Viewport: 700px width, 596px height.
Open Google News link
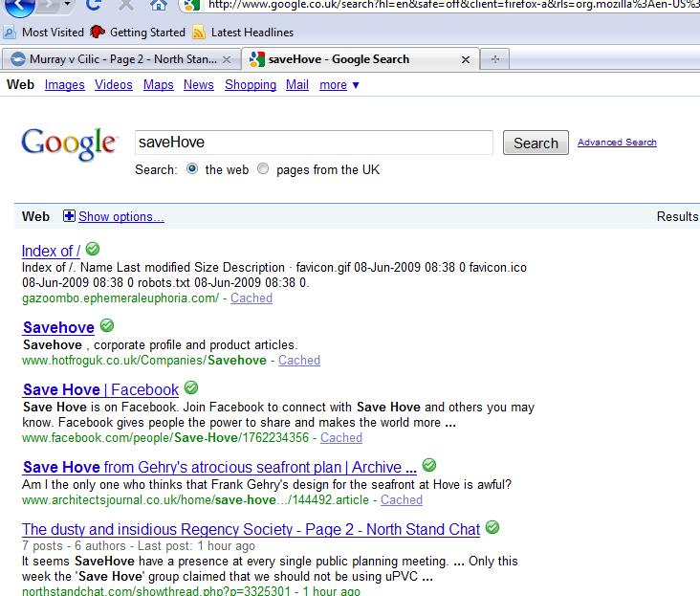click(x=199, y=84)
